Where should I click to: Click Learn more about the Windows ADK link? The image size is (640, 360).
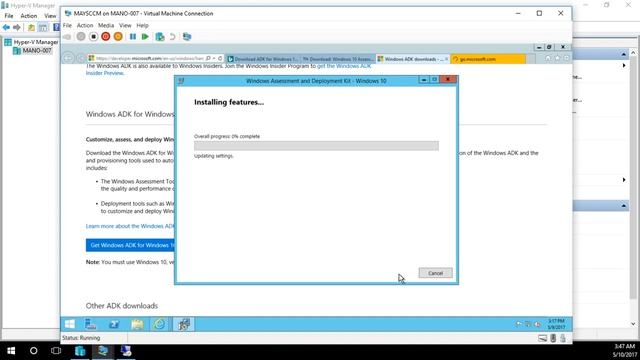pos(130,226)
